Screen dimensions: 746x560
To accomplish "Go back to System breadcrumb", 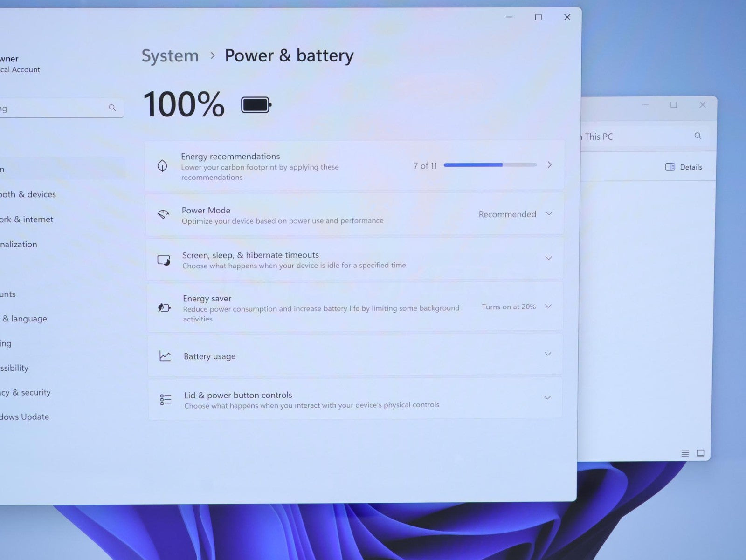I will tap(170, 56).
